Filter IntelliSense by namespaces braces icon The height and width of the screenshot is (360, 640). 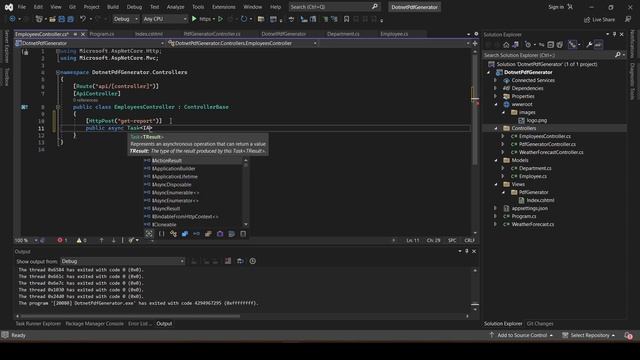click(x=162, y=234)
